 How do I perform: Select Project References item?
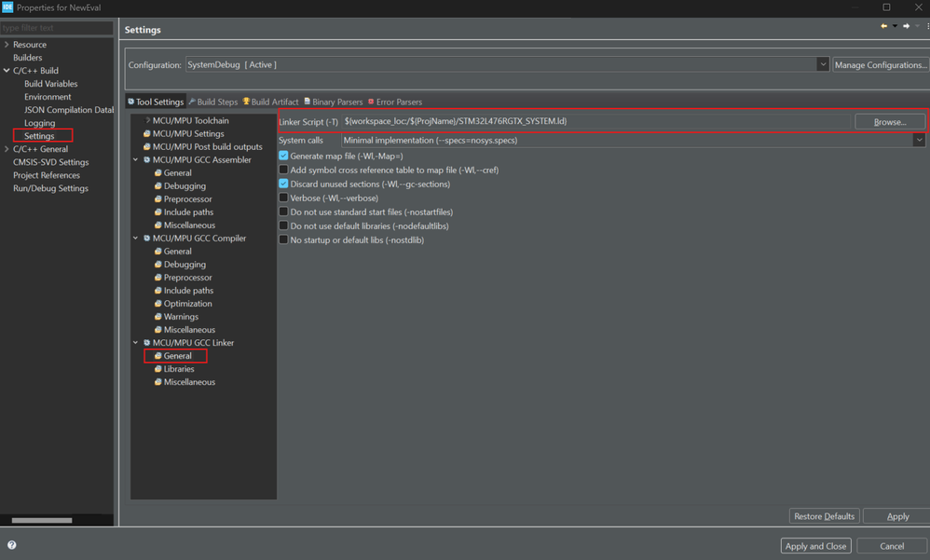(47, 175)
